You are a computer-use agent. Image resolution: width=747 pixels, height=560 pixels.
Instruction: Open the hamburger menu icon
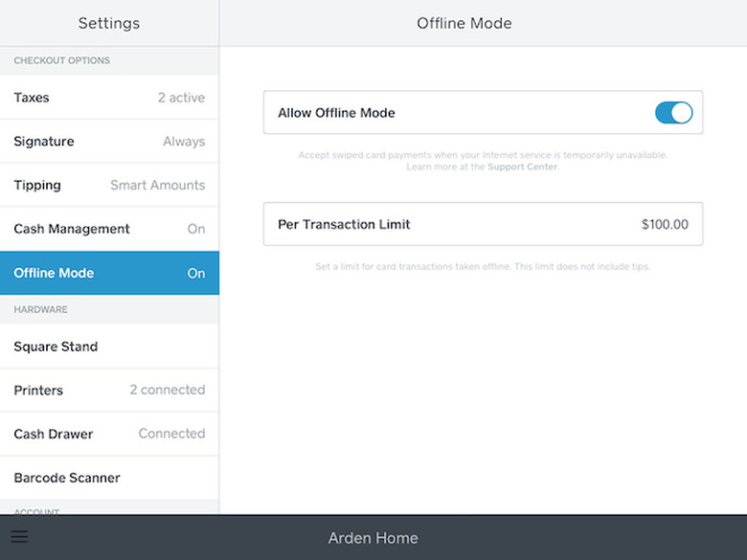click(19, 537)
